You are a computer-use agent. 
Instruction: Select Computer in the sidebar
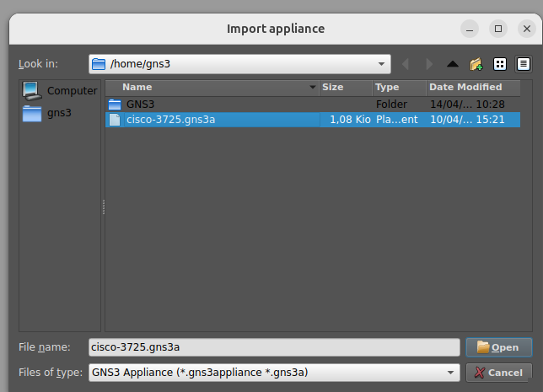(60, 91)
